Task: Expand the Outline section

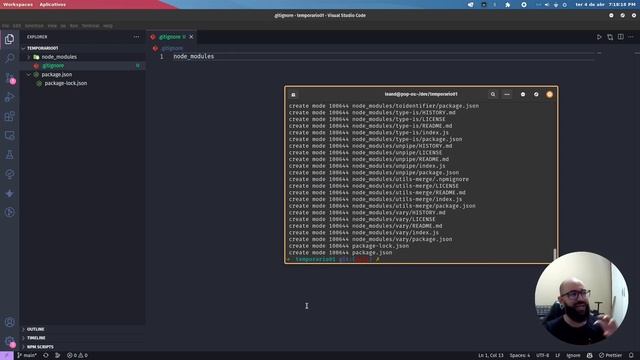Action: pyautogui.click(x=82, y=329)
